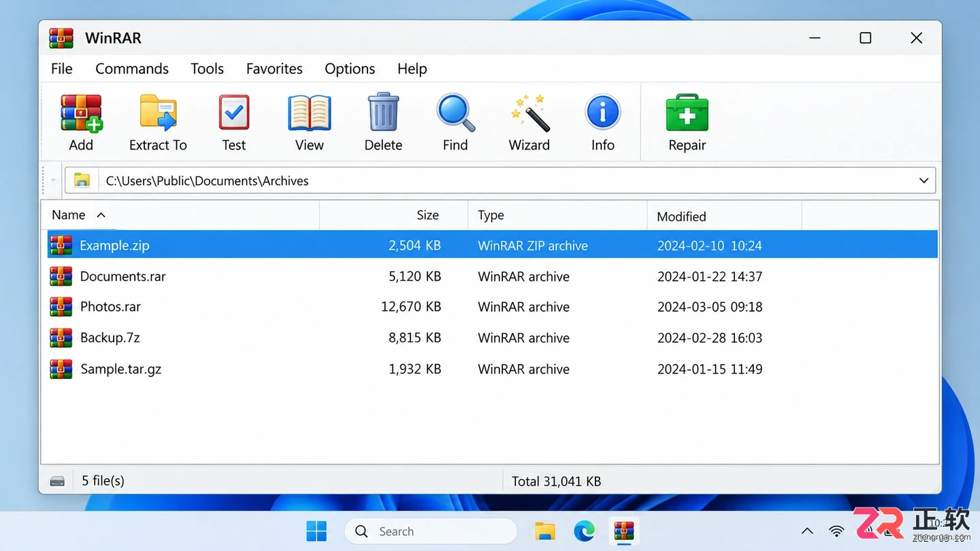Click the Repair first-aid kit icon

687,113
